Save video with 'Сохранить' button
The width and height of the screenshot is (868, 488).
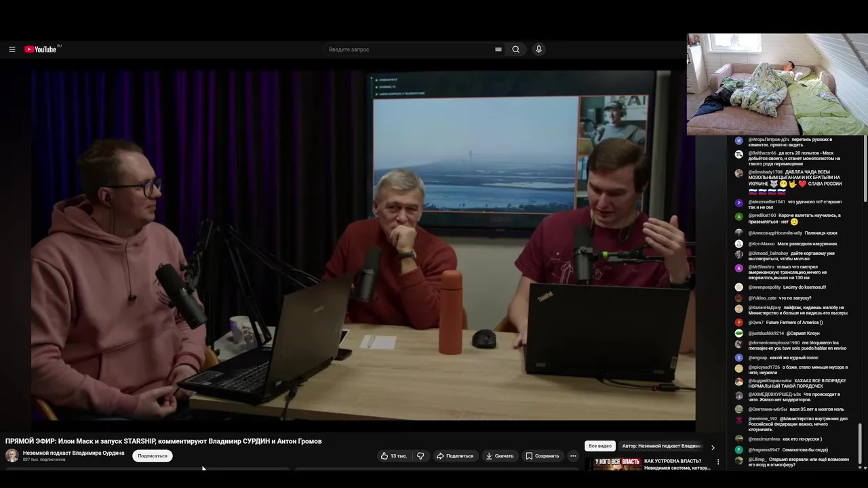(x=542, y=456)
